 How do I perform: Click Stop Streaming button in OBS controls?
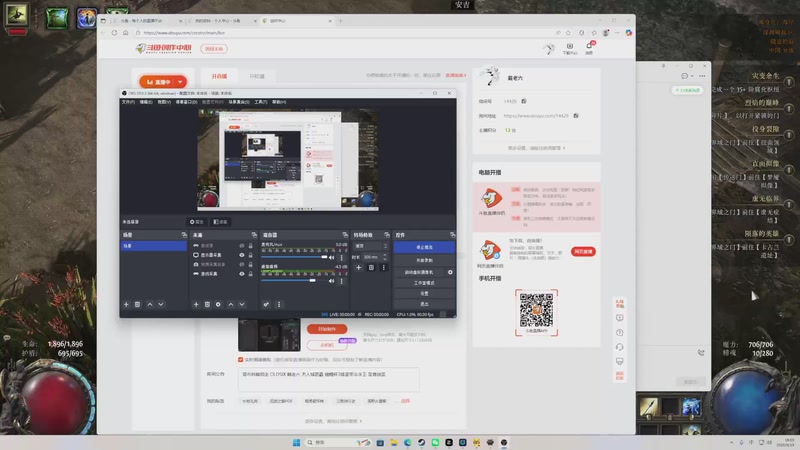(424, 247)
